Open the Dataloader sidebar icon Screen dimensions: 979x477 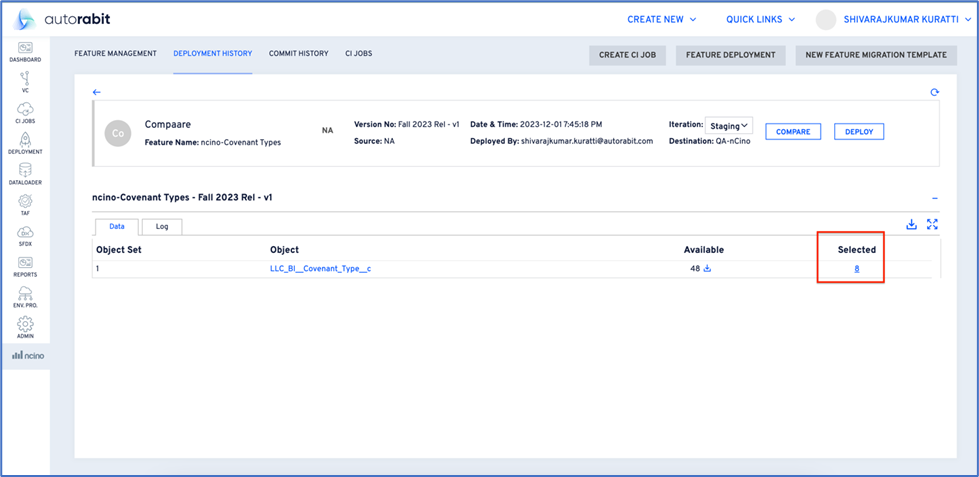[25, 175]
